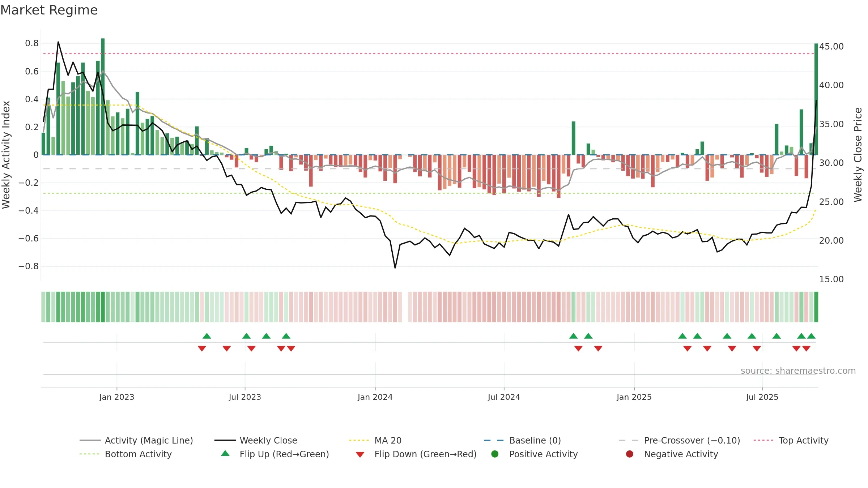Click the first flip-up triangle before Jul 2023

point(207,336)
